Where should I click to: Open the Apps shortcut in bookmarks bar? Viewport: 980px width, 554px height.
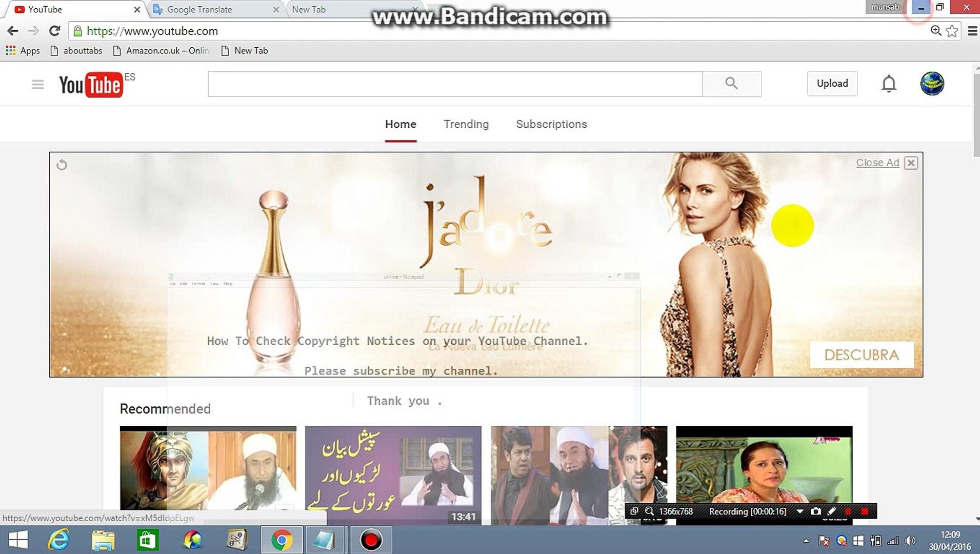(x=23, y=50)
